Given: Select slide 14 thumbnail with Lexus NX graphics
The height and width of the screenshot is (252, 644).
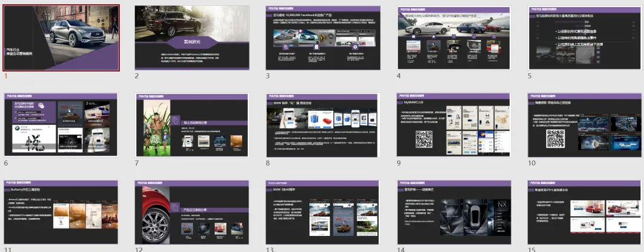Looking at the screenshot, I should point(454,212).
